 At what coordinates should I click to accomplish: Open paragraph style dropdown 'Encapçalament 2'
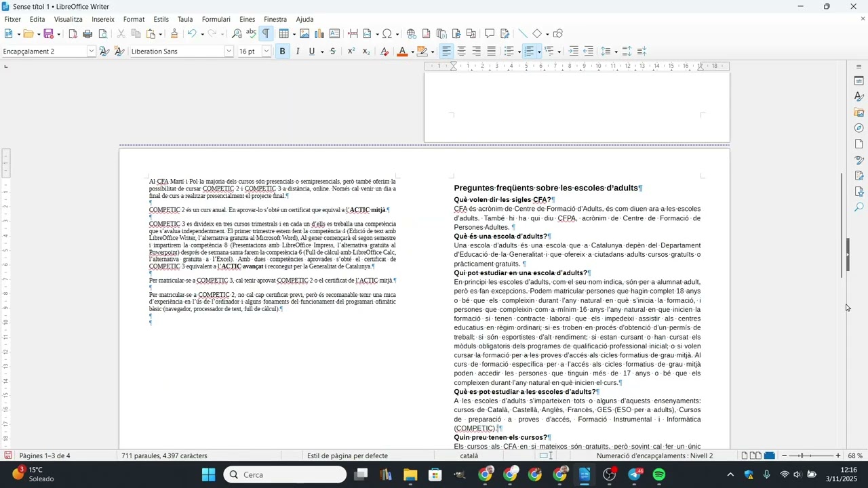92,52
